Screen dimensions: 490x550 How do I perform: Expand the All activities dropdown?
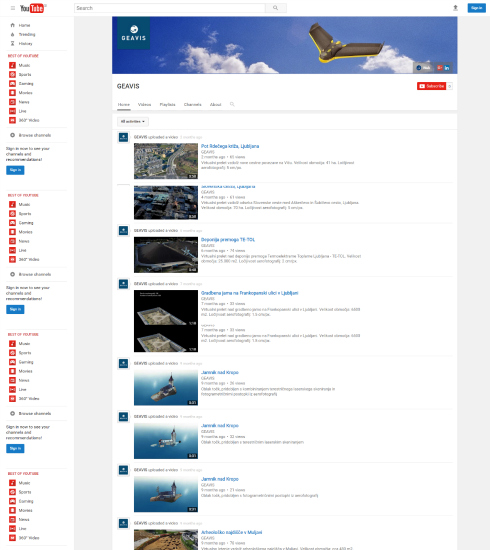(133, 121)
